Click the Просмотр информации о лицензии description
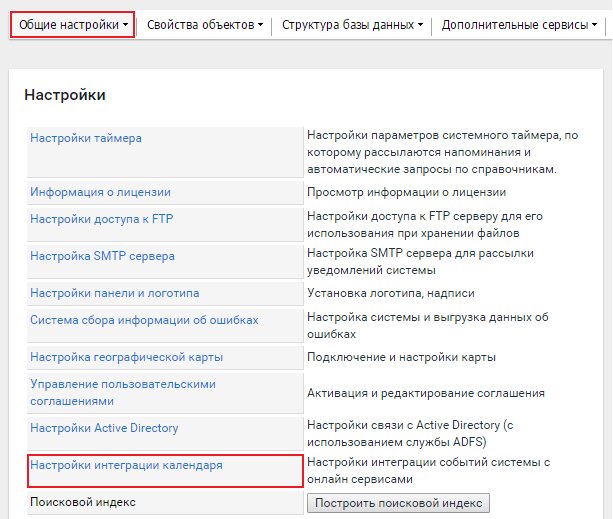Viewport: 613px width, 519px height. click(406, 192)
